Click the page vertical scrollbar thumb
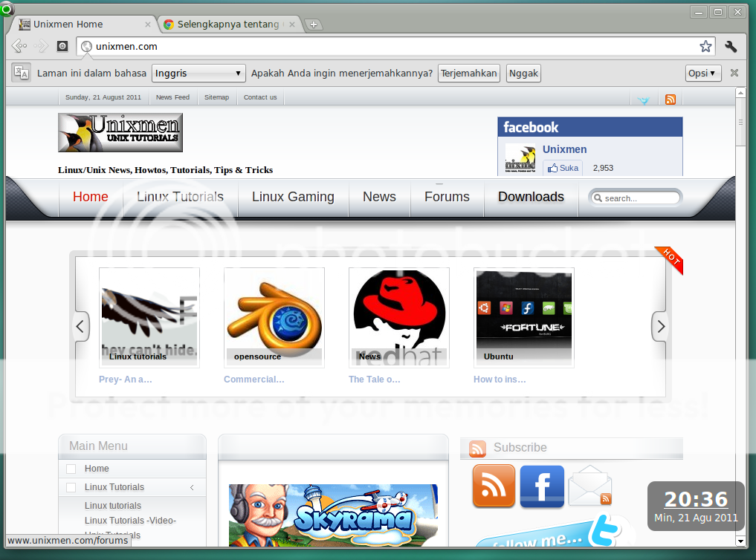 (740, 122)
